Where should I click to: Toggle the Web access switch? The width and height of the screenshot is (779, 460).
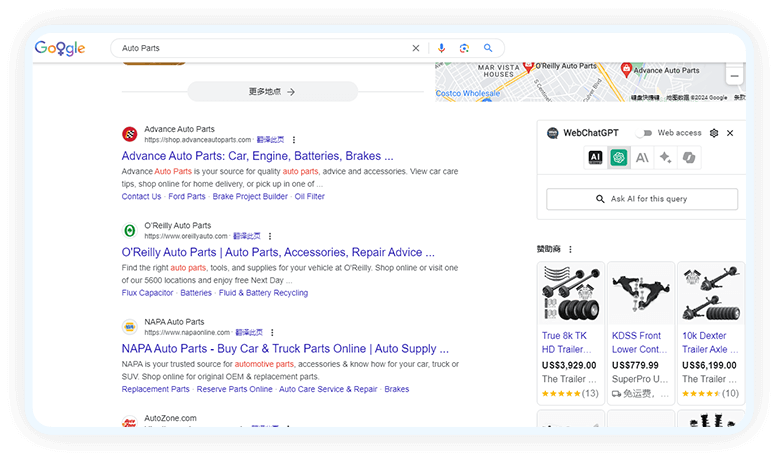coord(645,133)
